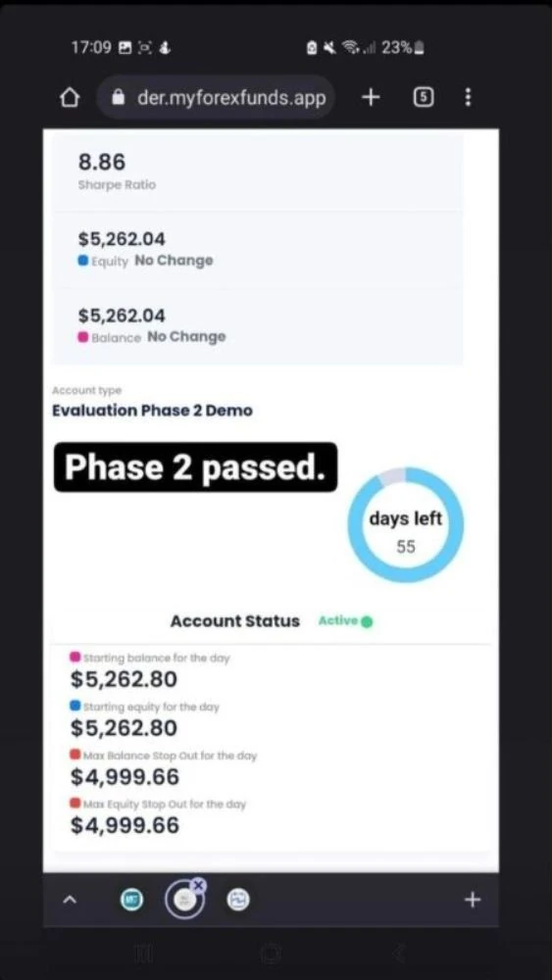This screenshot has height=980, width=552.
Task: Tap the Sharpe Ratio 8.86 card
Action: [258, 171]
